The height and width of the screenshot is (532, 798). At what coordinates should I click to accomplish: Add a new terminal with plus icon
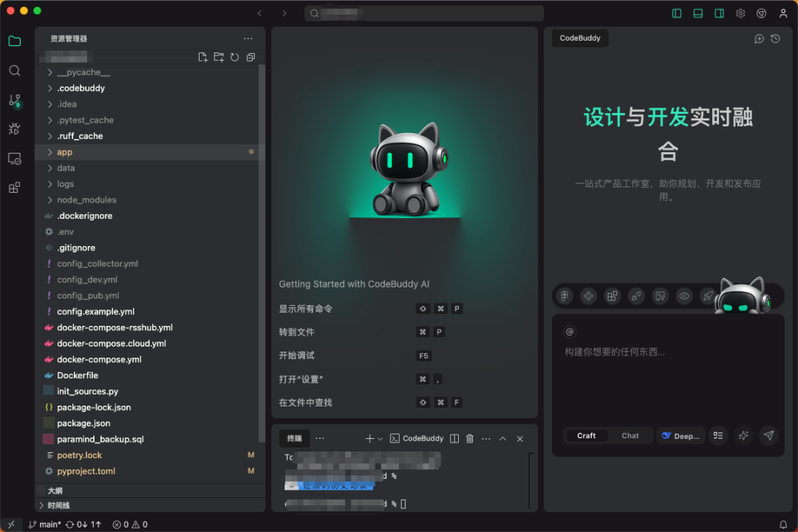(x=370, y=438)
